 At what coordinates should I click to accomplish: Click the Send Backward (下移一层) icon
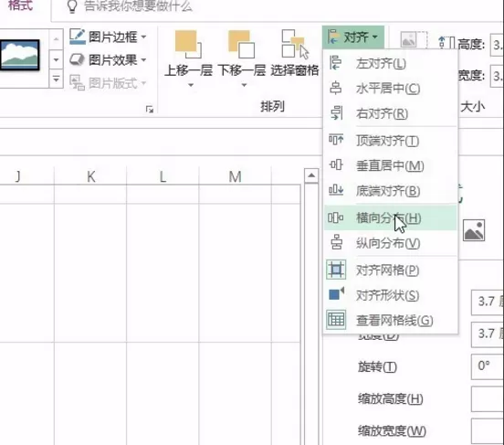pos(241,45)
